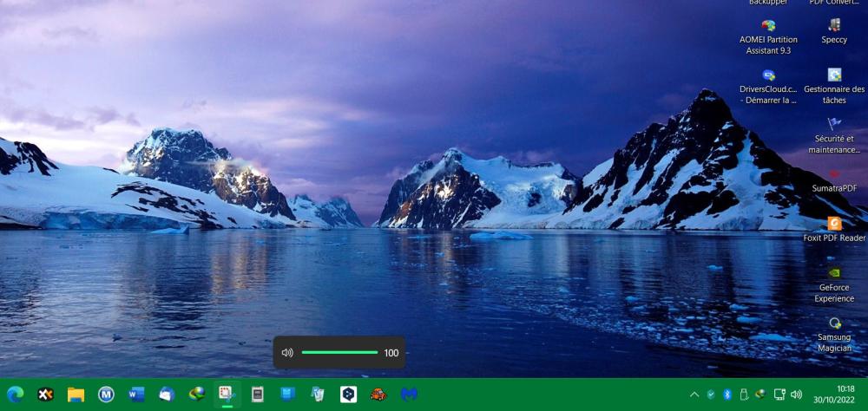Launch the black X-shaped taskbar app
This screenshot has height=411, width=868.
45,394
